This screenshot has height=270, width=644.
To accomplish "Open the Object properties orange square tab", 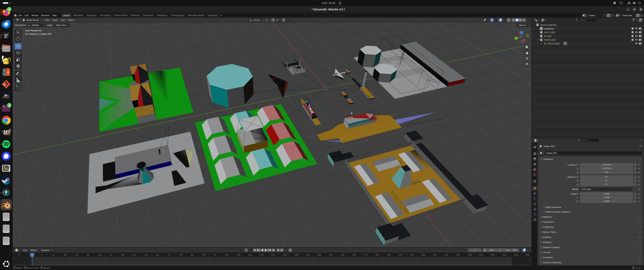I will click(x=535, y=188).
